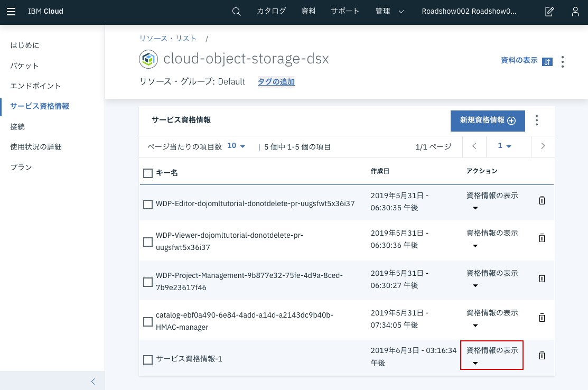The height and width of the screenshot is (390, 588).
Task: Click the search magnifier icon
Action: pyautogui.click(x=236, y=12)
